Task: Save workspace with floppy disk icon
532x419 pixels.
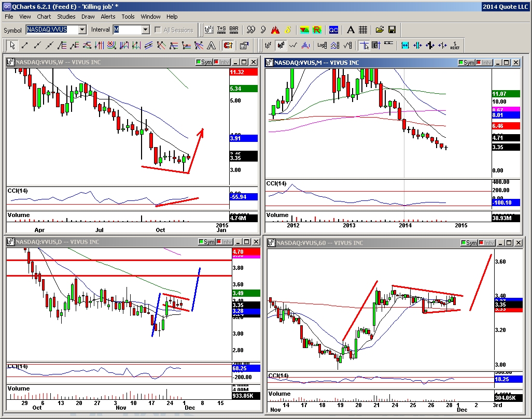Action: 392,30
